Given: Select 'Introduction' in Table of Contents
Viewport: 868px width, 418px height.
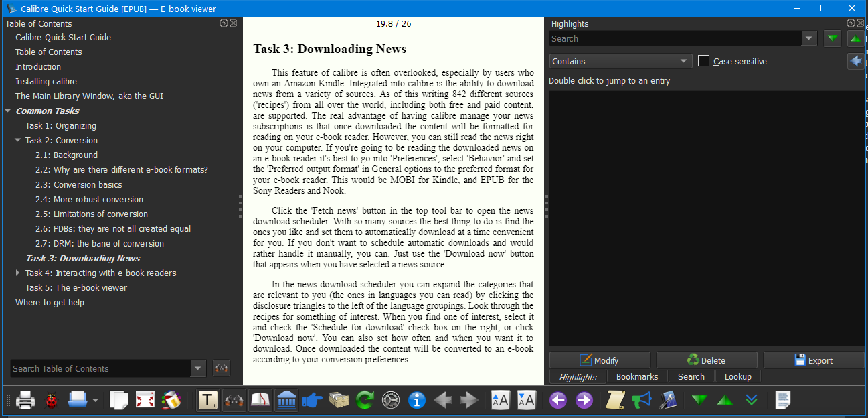Looking at the screenshot, I should coord(38,67).
